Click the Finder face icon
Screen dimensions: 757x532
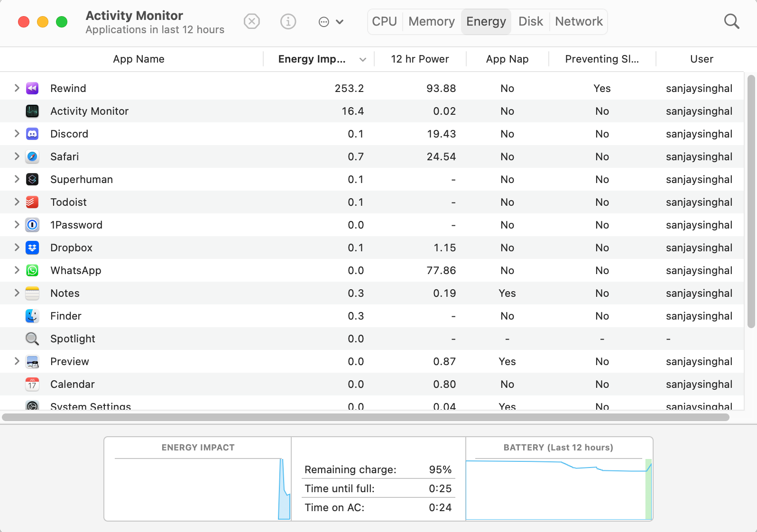(x=32, y=316)
